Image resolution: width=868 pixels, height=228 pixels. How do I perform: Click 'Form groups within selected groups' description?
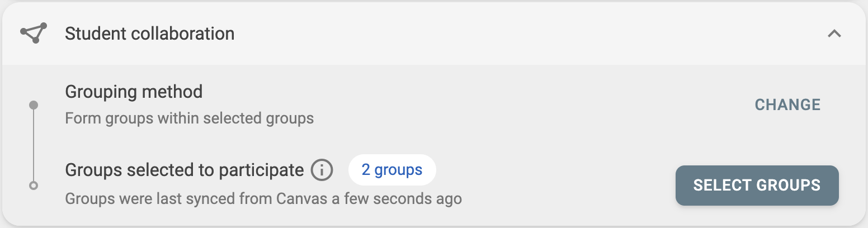click(189, 118)
